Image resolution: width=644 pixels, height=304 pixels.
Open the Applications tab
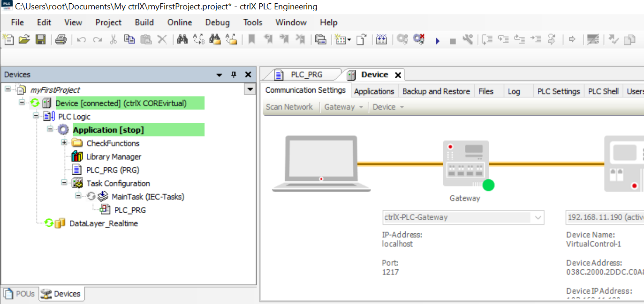click(374, 91)
